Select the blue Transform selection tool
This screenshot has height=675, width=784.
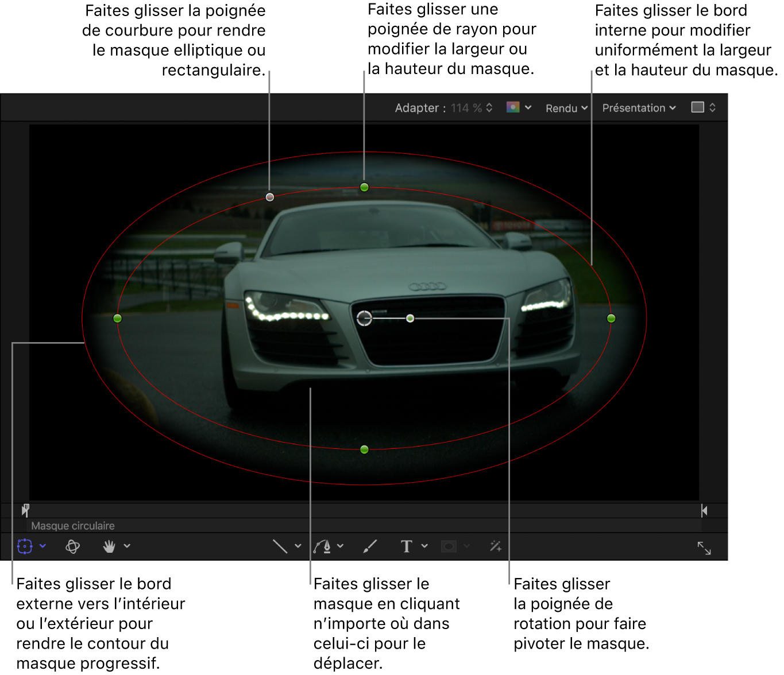(x=25, y=546)
